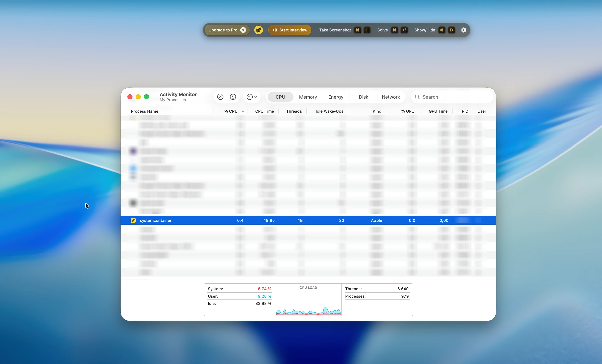Viewport: 602px width, 364px height.
Task: Open overlay settings gear icon
Action: click(464, 30)
